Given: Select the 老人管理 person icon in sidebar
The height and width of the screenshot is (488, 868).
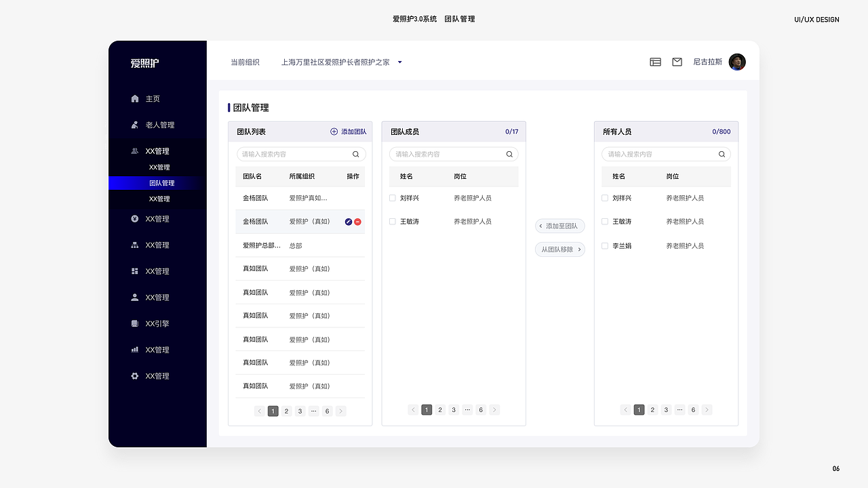Looking at the screenshot, I should pyautogui.click(x=135, y=125).
